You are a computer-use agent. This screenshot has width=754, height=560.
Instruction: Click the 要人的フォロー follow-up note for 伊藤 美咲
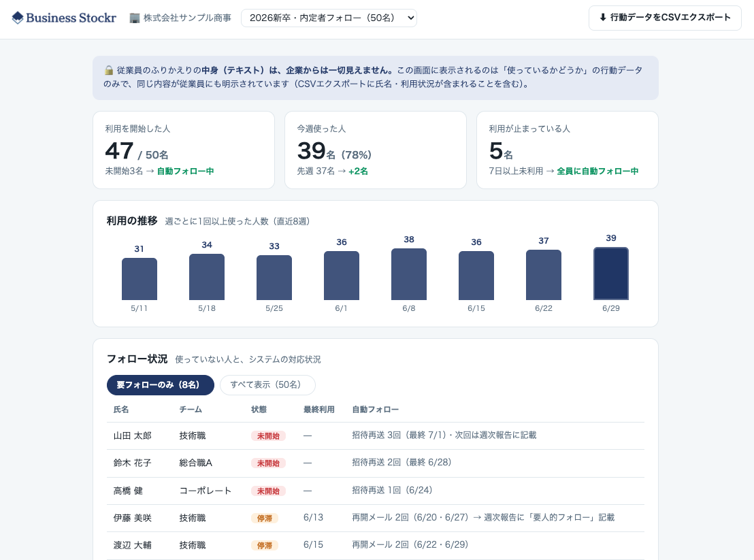coord(549,518)
